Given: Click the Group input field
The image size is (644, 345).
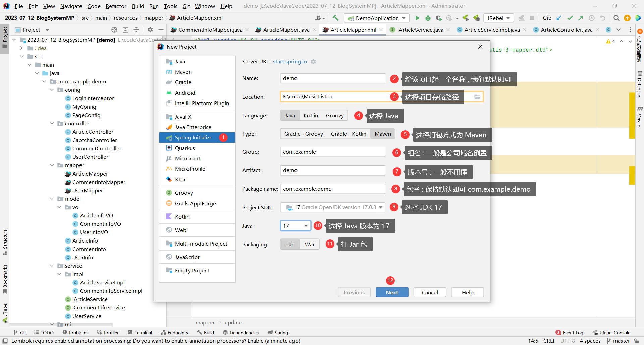Looking at the screenshot, I should (x=333, y=152).
